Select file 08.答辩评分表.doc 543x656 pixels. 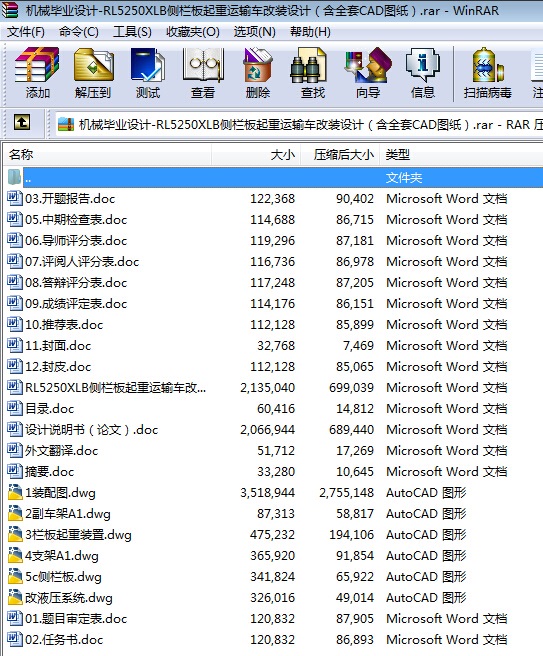point(76,283)
